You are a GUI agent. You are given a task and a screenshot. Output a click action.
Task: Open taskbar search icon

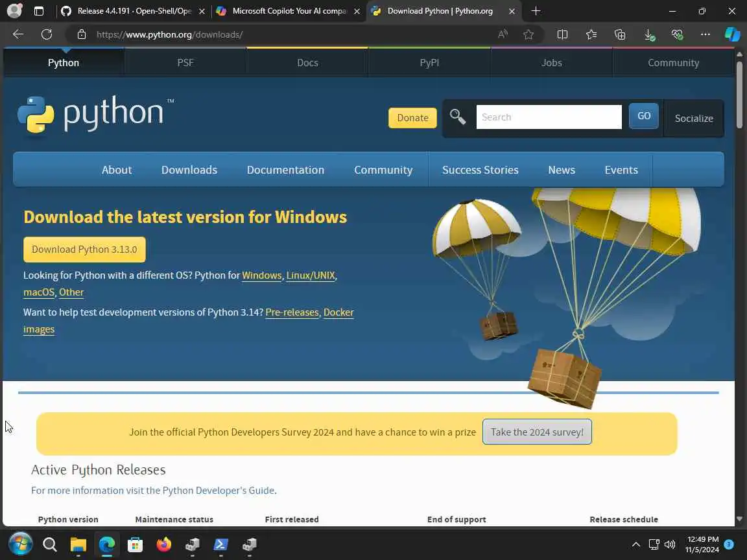click(x=49, y=544)
